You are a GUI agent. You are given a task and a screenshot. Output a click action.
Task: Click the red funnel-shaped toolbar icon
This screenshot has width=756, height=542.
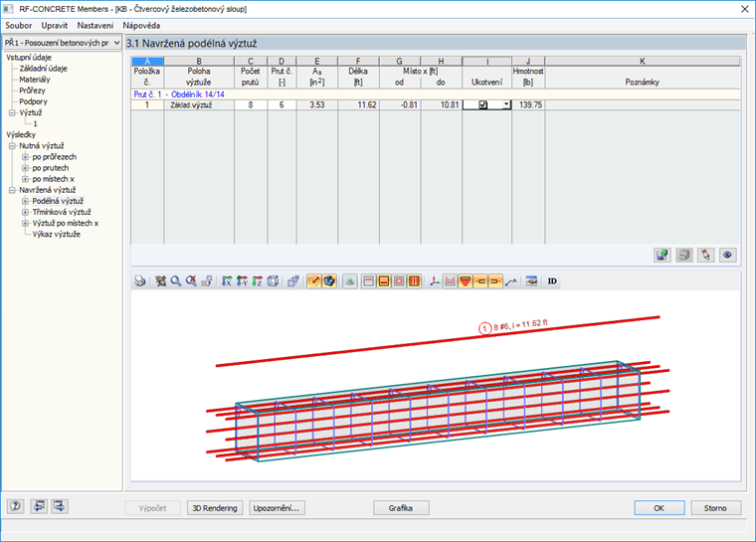466,281
